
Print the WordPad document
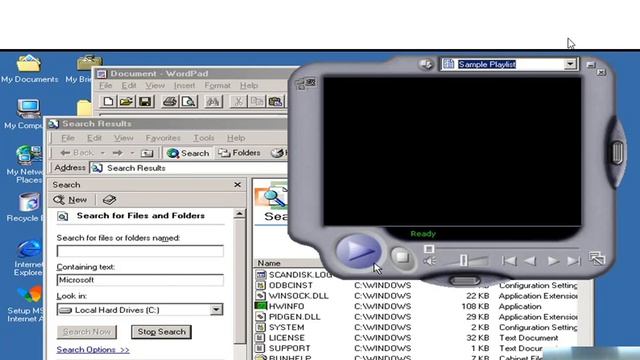pyautogui.click(x=169, y=101)
